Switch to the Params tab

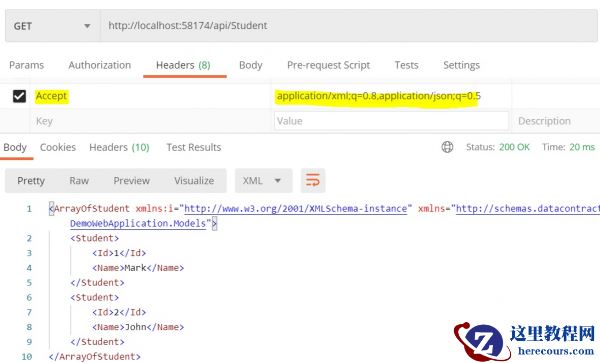coord(26,65)
